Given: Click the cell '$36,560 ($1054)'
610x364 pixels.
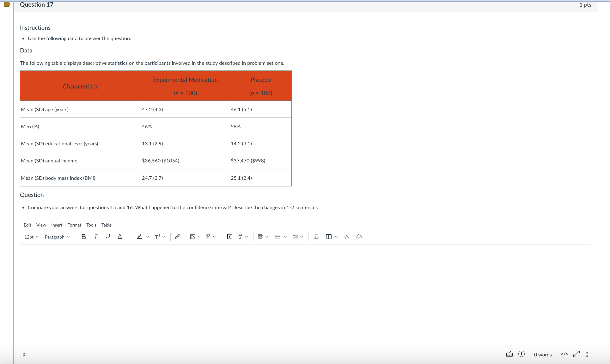Looking at the screenshot, I should [185, 161].
